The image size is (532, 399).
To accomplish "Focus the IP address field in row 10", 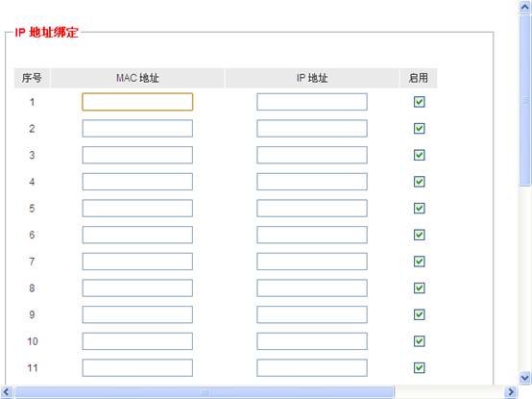I will [312, 341].
